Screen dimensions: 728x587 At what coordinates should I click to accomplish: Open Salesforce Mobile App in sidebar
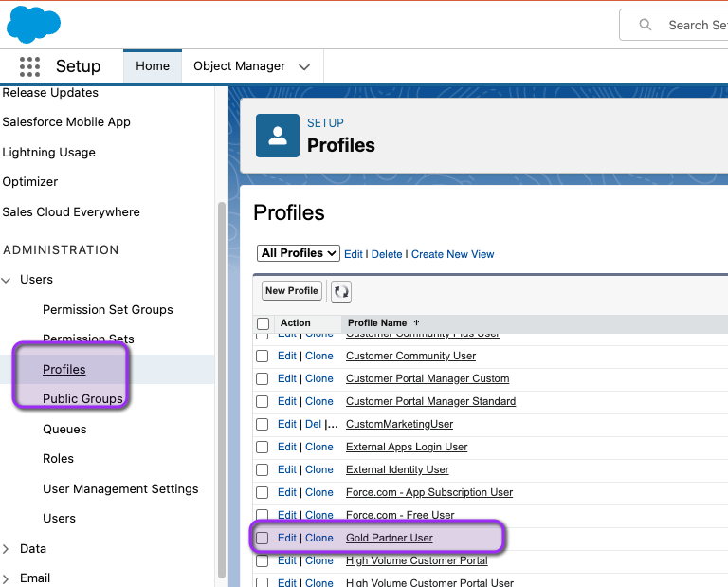click(66, 122)
